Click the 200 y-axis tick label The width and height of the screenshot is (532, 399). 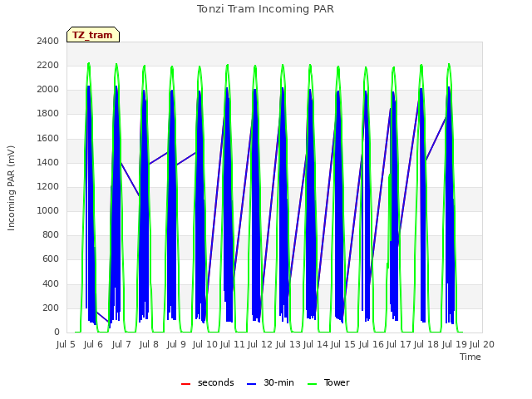[x=51, y=308]
